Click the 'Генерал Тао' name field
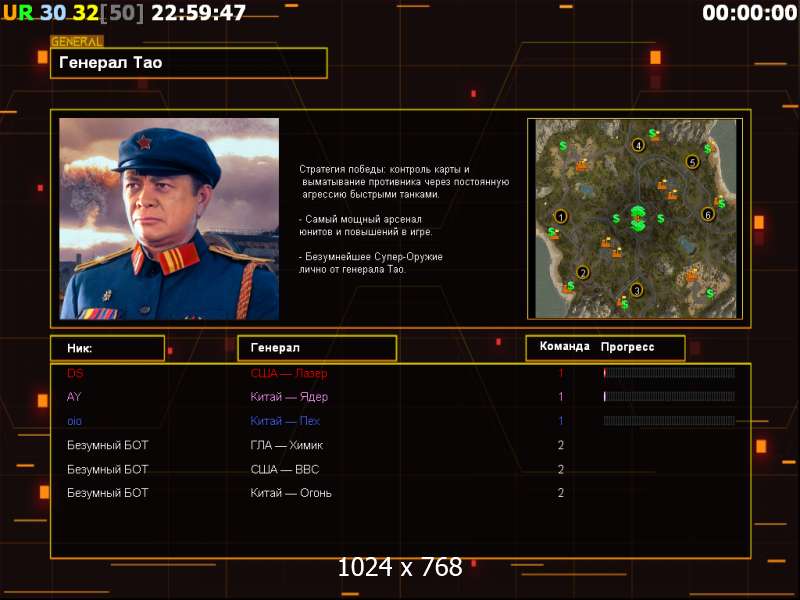This screenshot has height=600, width=800. 189,63
